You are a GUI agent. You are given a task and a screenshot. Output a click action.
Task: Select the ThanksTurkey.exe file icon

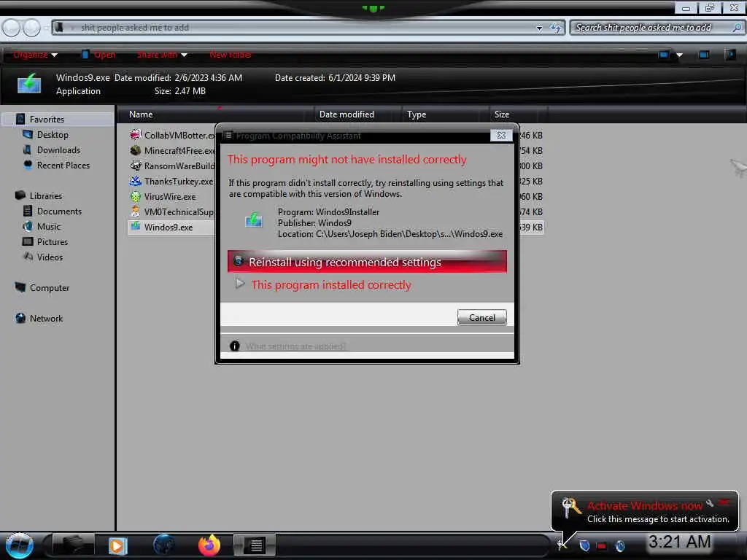pyautogui.click(x=136, y=181)
